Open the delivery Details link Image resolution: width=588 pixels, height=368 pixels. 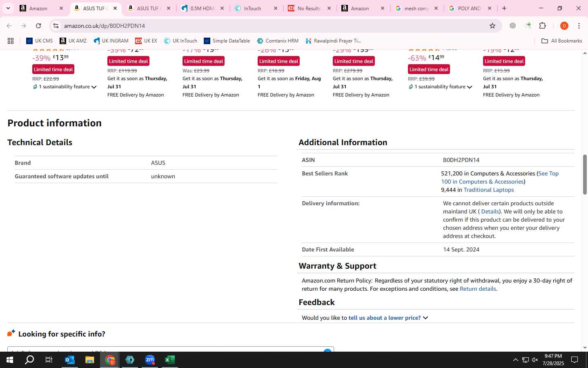[x=490, y=211]
